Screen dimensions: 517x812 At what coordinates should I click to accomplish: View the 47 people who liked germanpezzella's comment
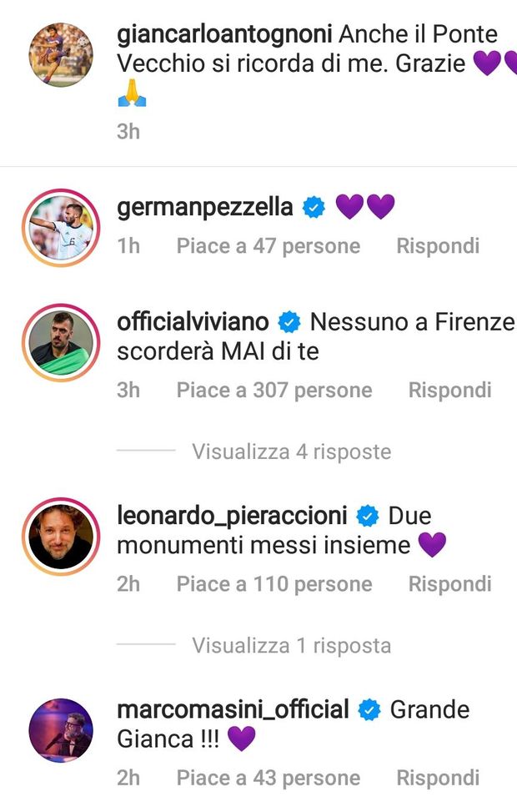pos(267,246)
